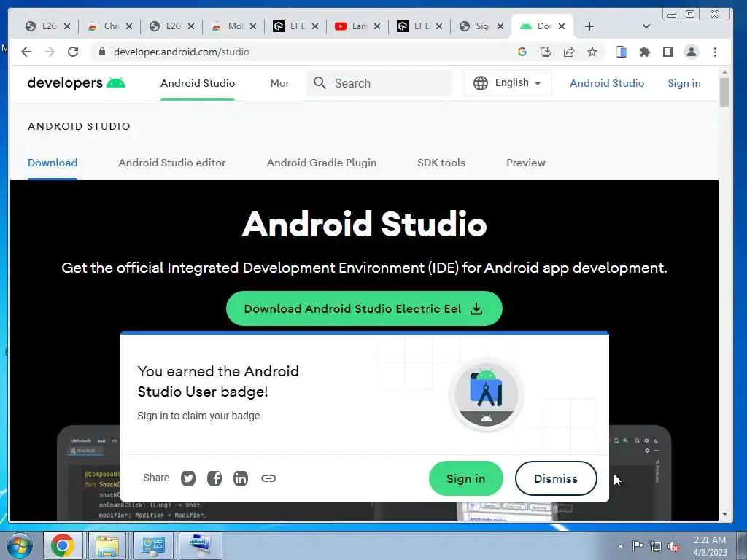This screenshot has height=560, width=747.
Task: Click the developers Android logo
Action: click(76, 83)
